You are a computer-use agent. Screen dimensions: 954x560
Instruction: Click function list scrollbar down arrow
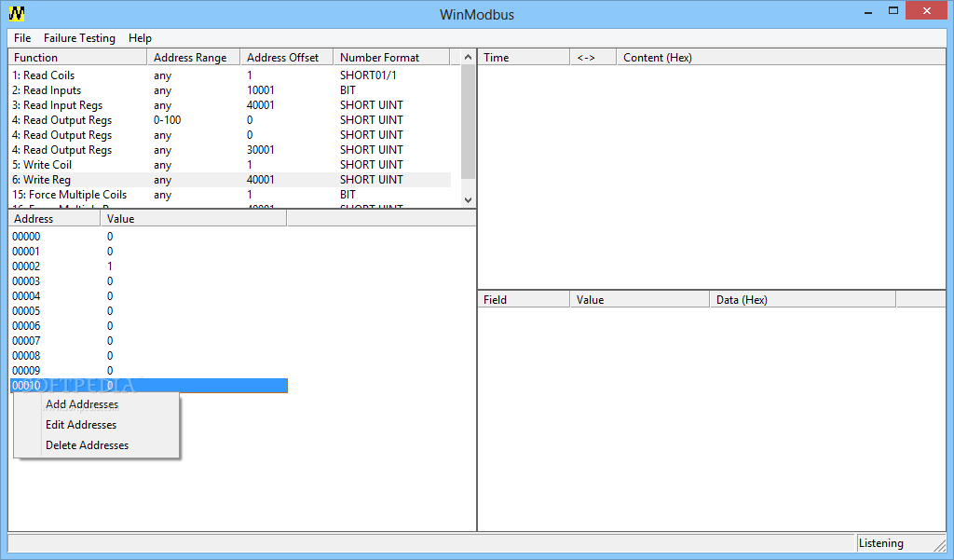click(x=468, y=199)
